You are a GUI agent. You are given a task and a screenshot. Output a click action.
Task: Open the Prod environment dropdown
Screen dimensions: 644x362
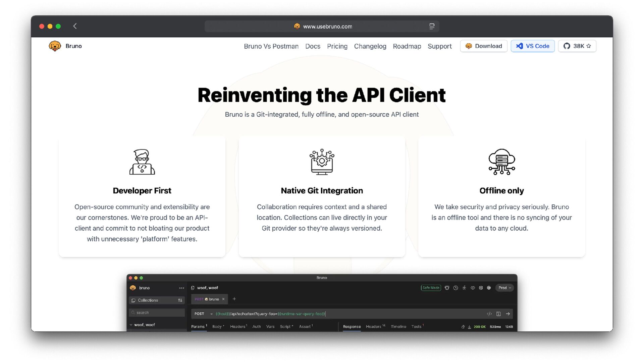[x=504, y=288]
